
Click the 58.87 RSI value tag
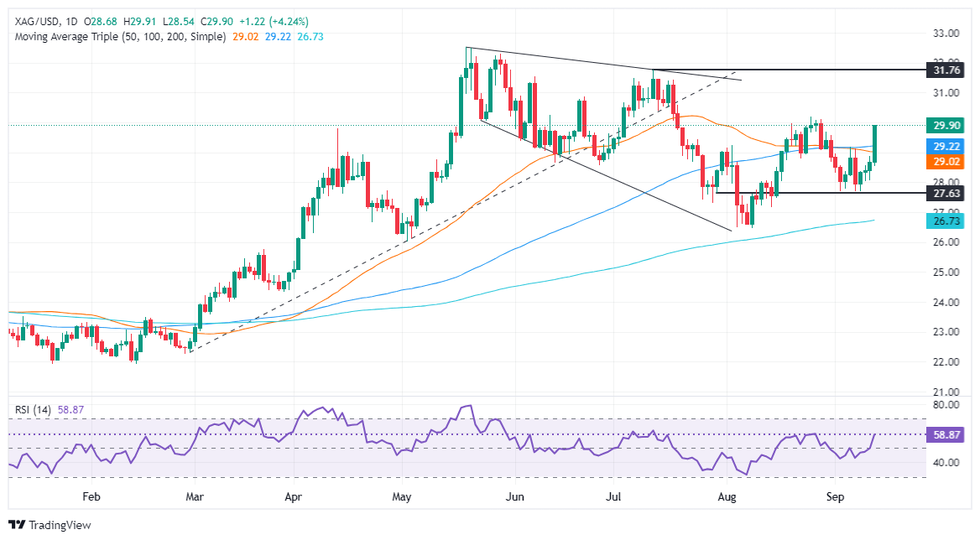tap(946, 434)
